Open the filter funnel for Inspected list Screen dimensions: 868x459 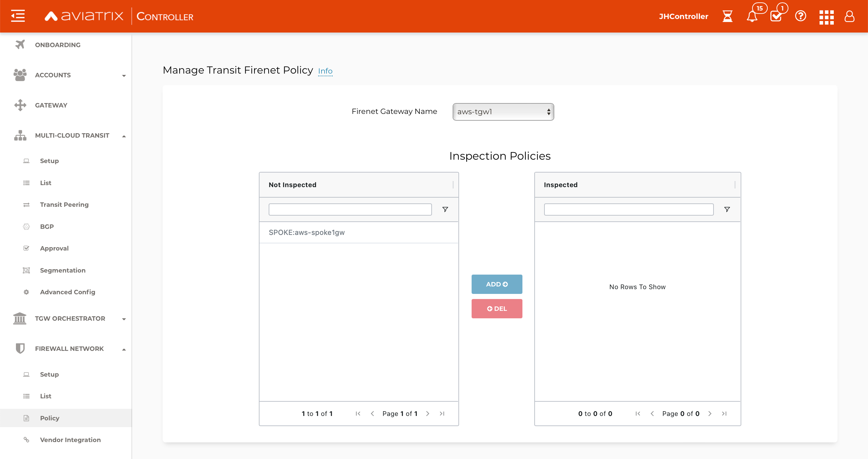tap(727, 209)
